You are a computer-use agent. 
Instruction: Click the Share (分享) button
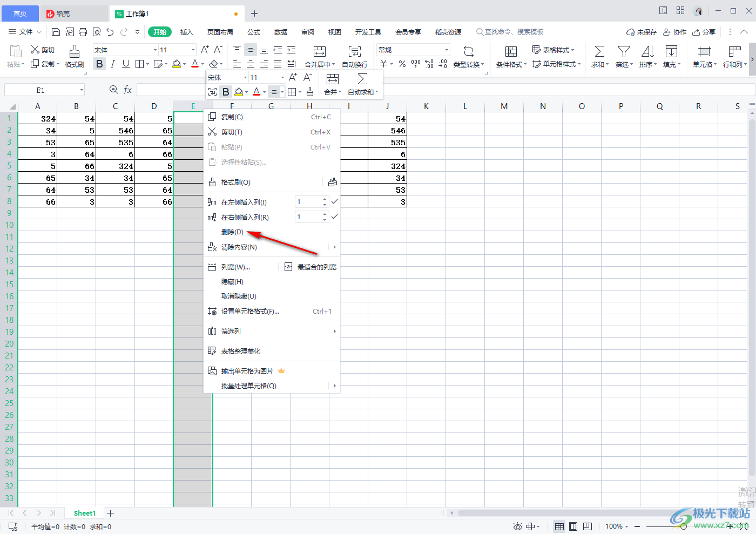click(x=704, y=32)
